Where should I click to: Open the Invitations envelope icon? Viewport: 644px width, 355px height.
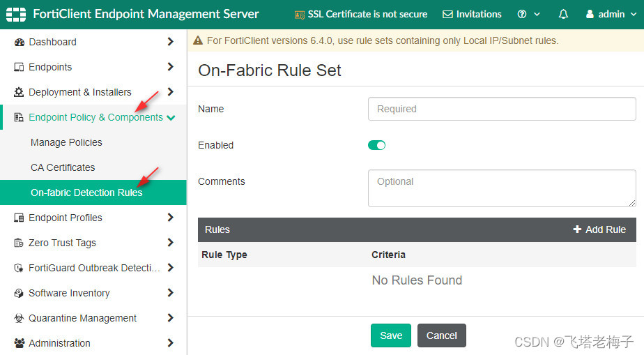[x=447, y=15]
